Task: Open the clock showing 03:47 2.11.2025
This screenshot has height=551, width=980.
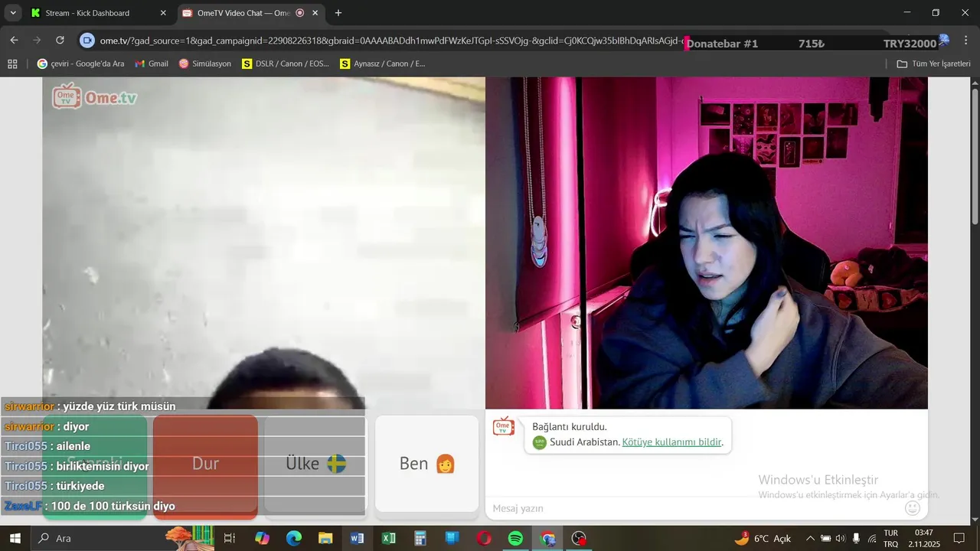Action: pos(924,538)
